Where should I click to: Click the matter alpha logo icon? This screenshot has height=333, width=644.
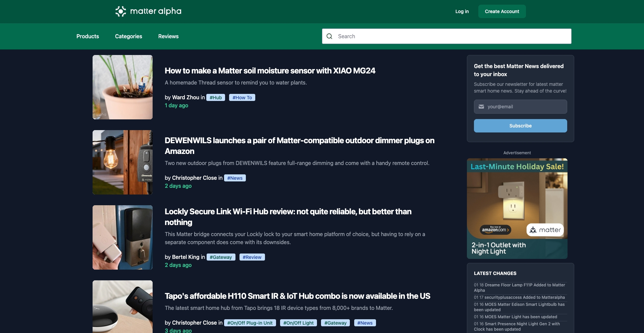[x=121, y=11]
